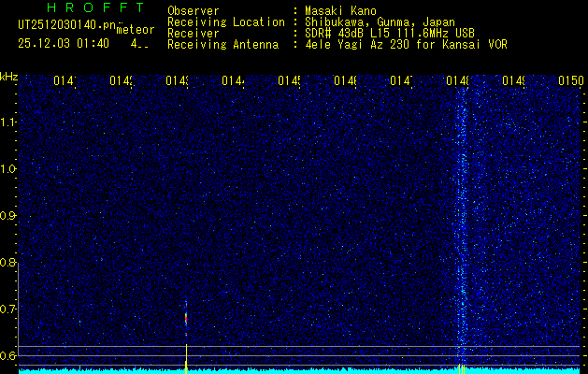Viewport: 588px width, 374px height.
Task: Click the SDR# 43dB L15 111.6MHz USB text
Action: (x=390, y=34)
